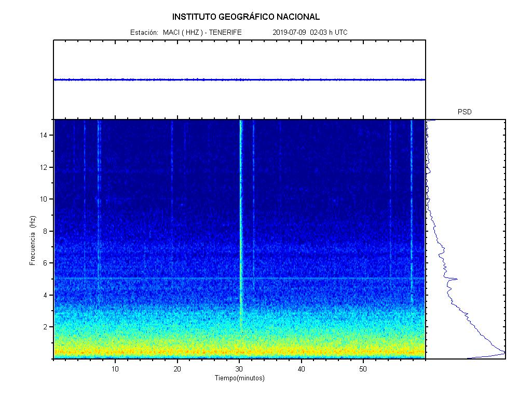Click the 10 tick on the time axis
Image resolution: width=532 pixels, height=399 pixels.
pos(115,369)
